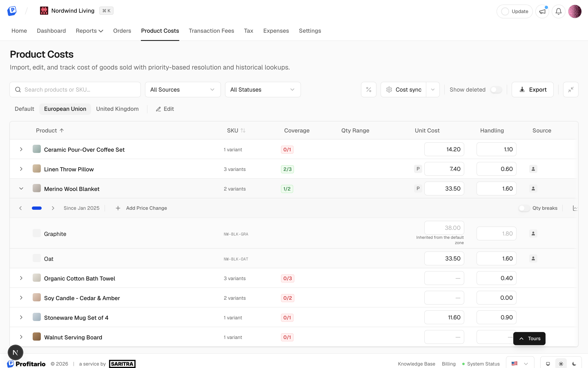
Task: Enable the Qty breaks switch
Action: pos(524,208)
